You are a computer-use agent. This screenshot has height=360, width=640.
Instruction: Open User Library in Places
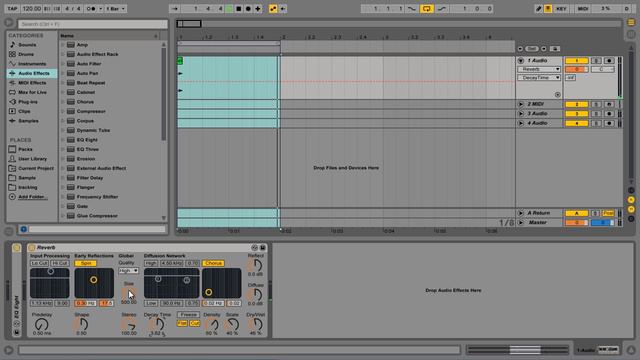[32, 159]
